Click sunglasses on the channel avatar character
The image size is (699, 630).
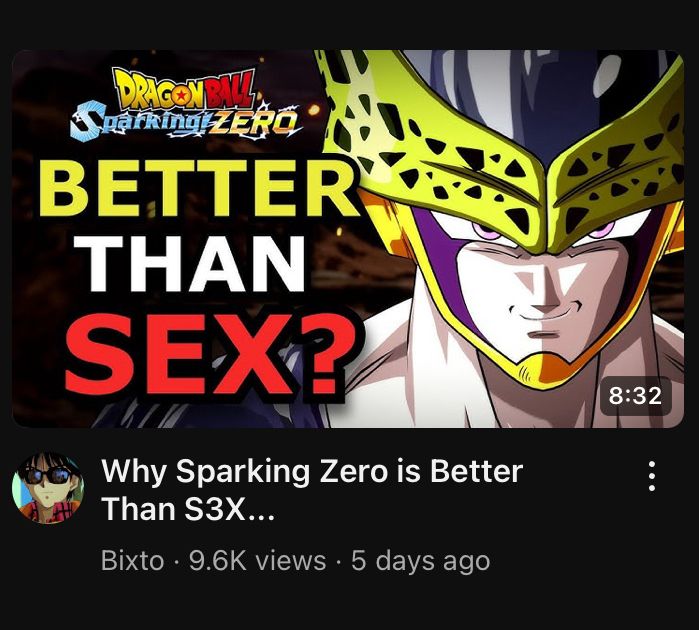pos(46,475)
